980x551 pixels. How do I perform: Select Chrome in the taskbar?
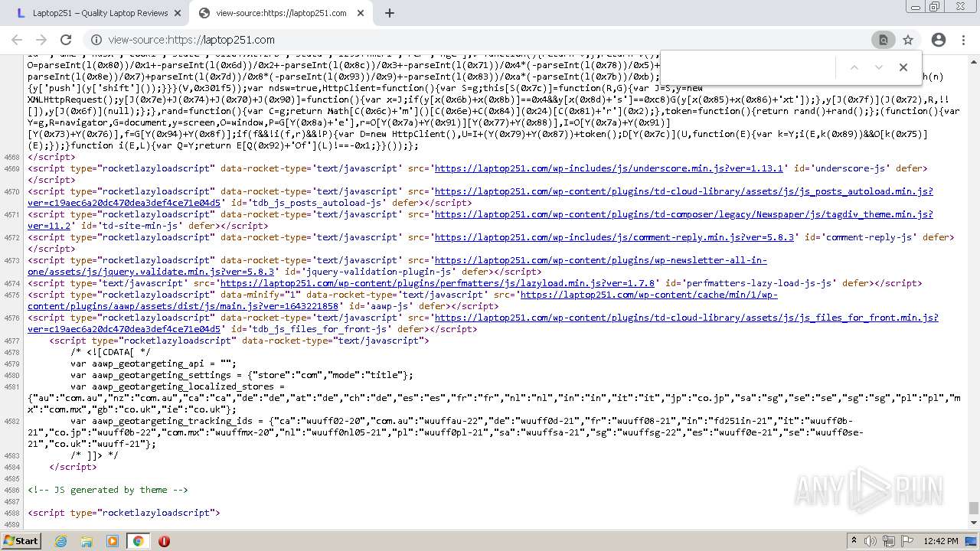(138, 541)
